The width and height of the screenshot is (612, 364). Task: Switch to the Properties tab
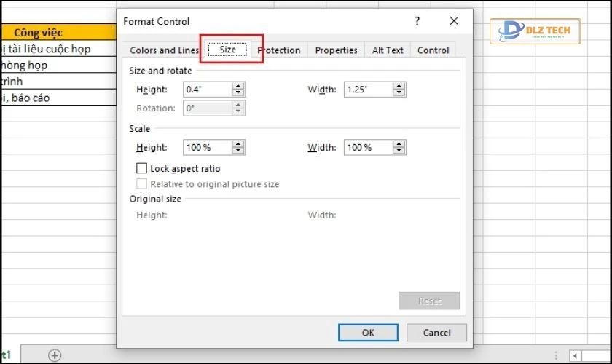point(336,50)
